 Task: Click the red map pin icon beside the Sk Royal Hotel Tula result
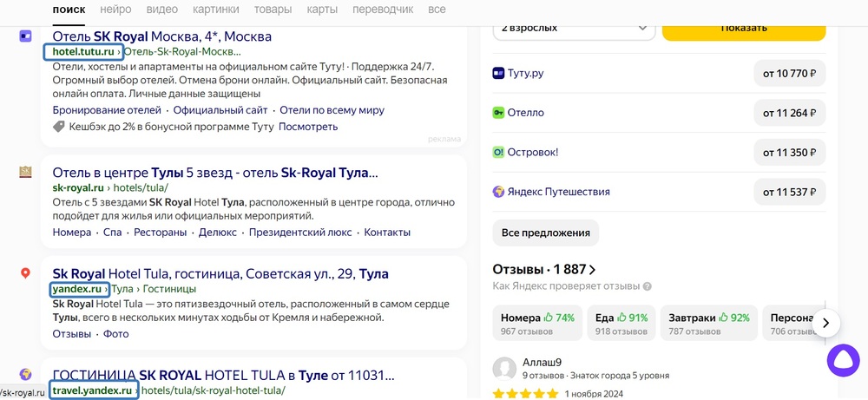(25, 273)
